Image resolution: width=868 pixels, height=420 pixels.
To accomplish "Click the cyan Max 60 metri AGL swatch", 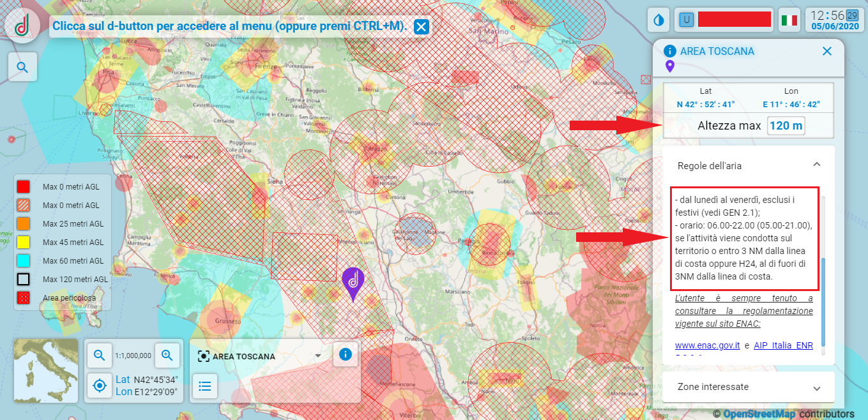I will tap(23, 261).
